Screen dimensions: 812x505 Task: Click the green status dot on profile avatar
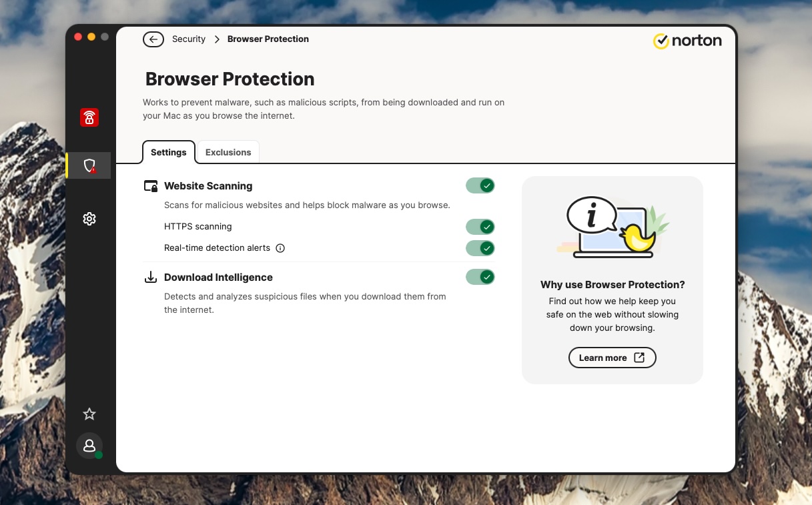97,454
